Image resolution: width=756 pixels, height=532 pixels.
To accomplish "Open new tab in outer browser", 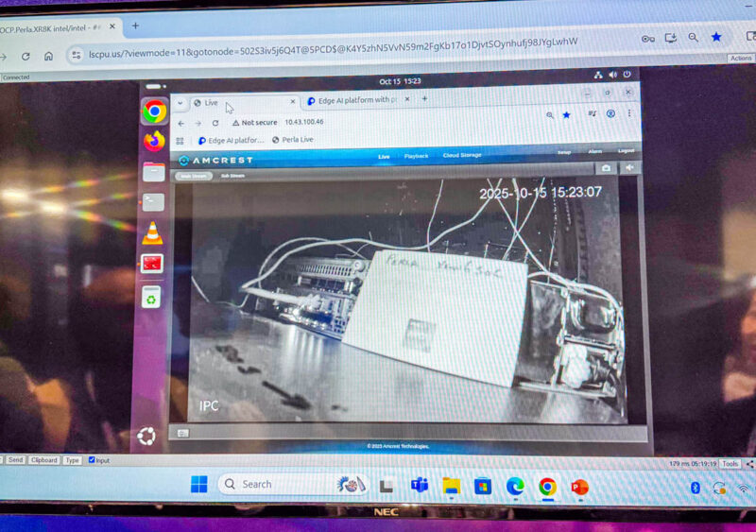I will tap(135, 26).
